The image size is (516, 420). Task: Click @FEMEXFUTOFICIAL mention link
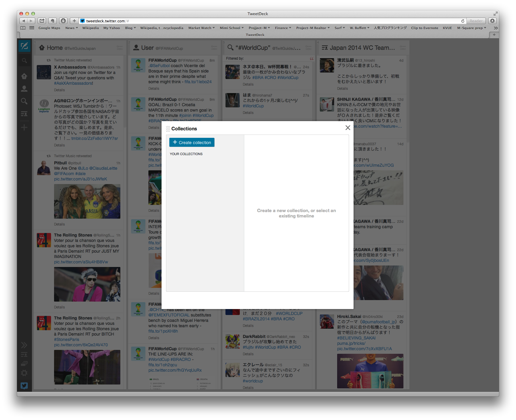(x=169, y=315)
